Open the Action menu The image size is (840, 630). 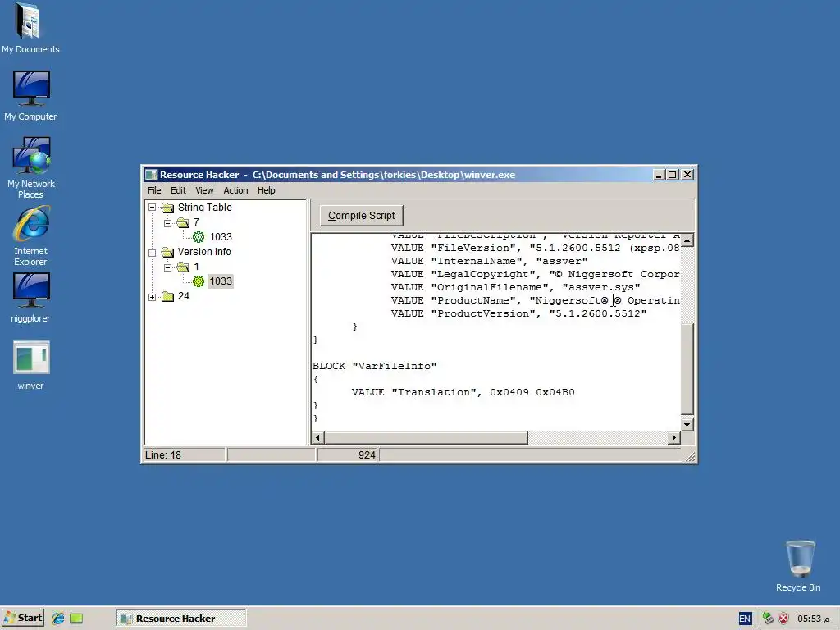[235, 190]
